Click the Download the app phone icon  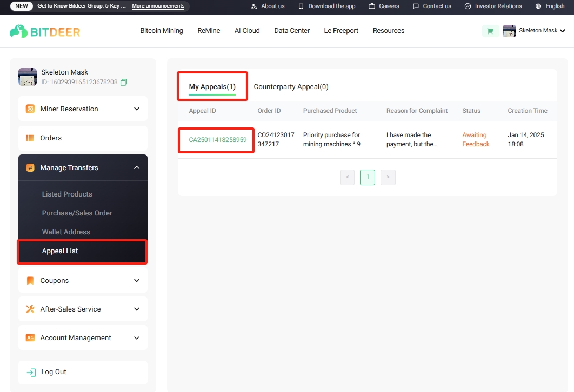tap(301, 6)
